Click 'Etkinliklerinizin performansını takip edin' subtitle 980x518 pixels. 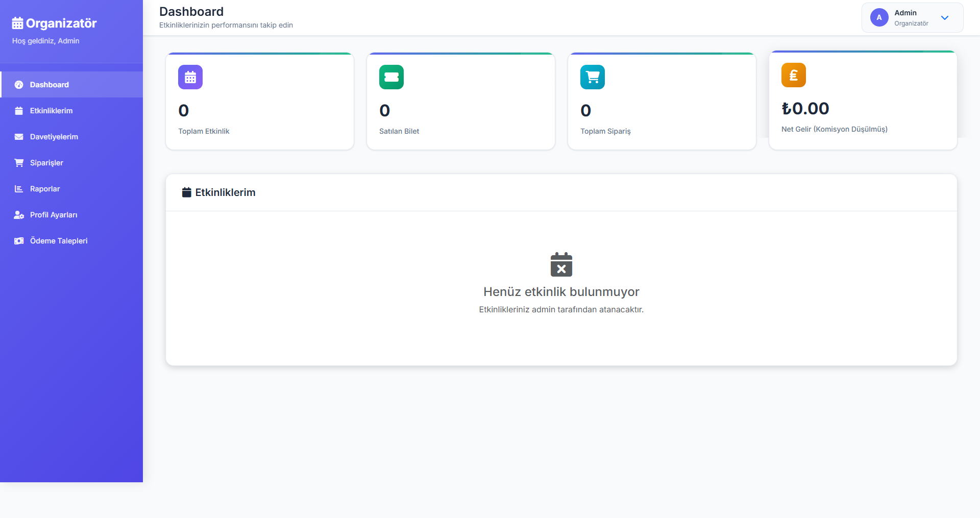coord(226,25)
